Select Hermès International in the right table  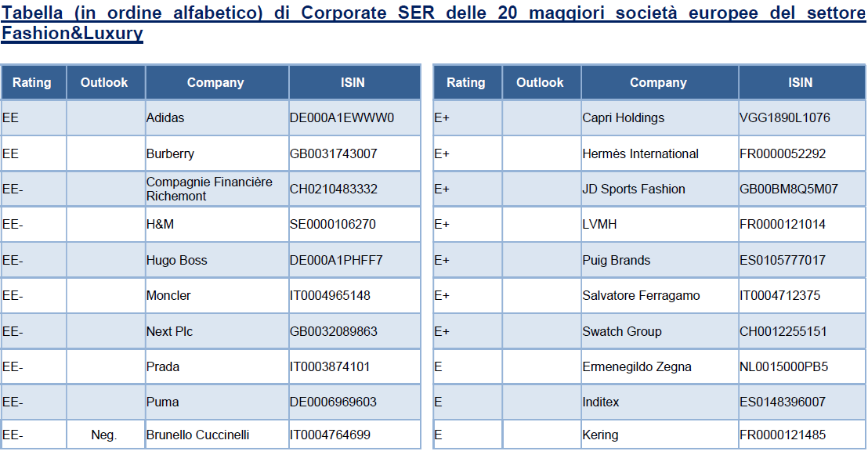640,153
